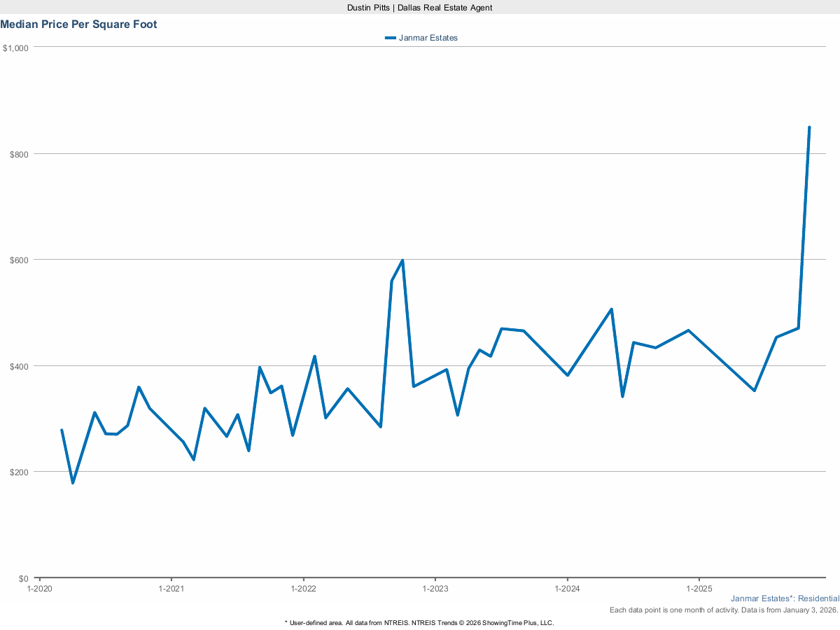840x630 pixels.
Task: Select the highest data point near $850
Action: click(x=809, y=127)
